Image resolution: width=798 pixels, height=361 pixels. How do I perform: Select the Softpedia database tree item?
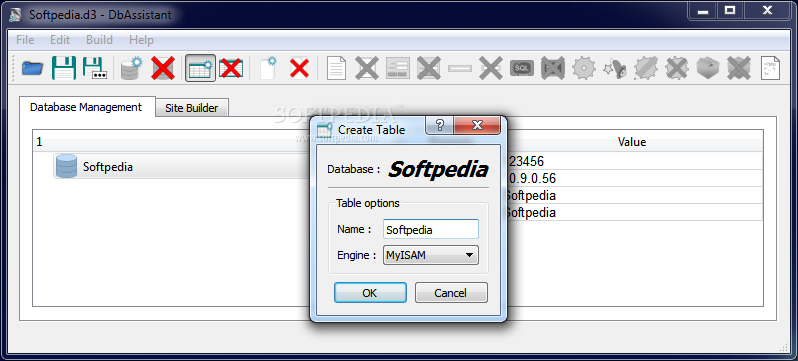pyautogui.click(x=181, y=166)
